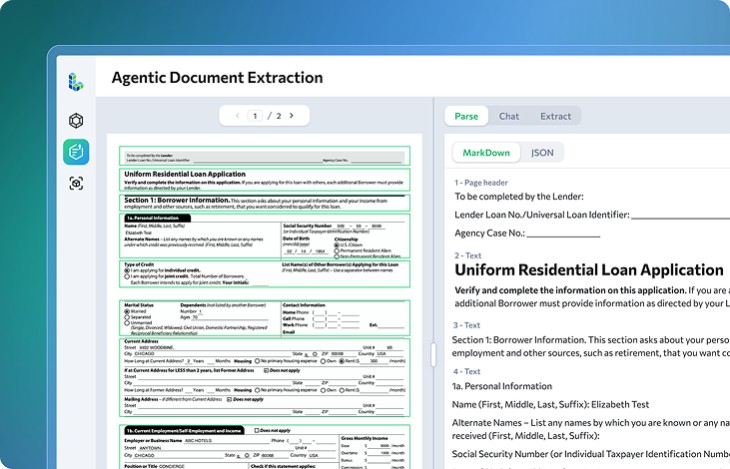Viewport: 730px width, 469px height.
Task: Select the MarkDown output view
Action: [486, 153]
